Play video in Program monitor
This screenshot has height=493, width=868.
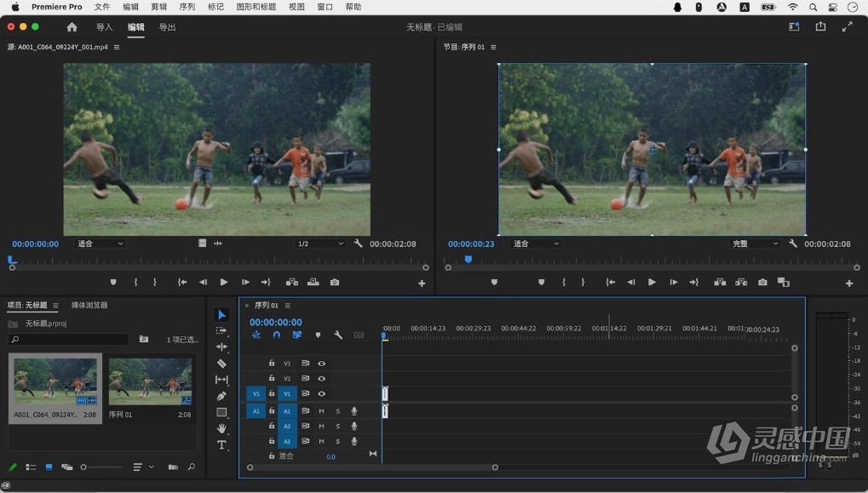coord(652,282)
